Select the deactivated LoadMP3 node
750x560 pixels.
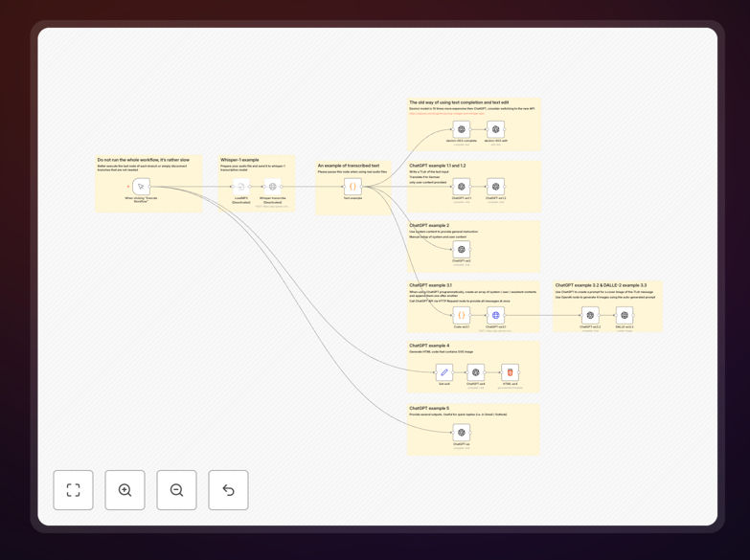click(x=241, y=187)
